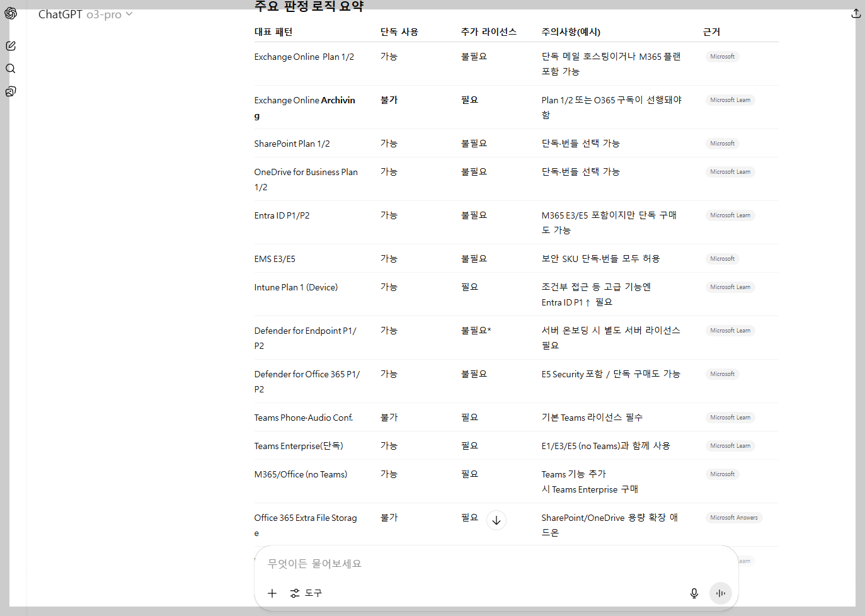Open the Microsoft Learn chip for Exchange Online Archiving

point(730,100)
